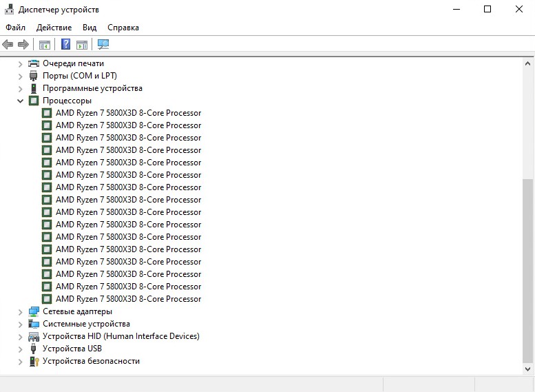
Task: Click the Программные устройства category icon
Action: tap(34, 88)
